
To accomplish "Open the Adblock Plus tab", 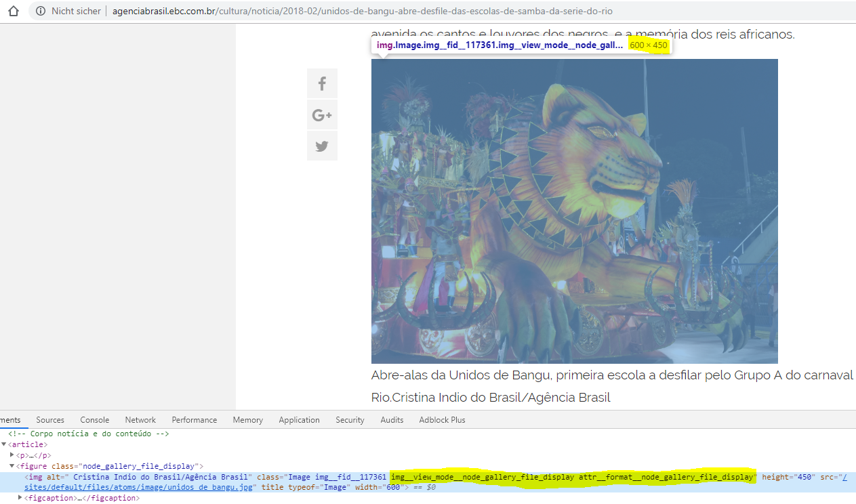I will [442, 420].
